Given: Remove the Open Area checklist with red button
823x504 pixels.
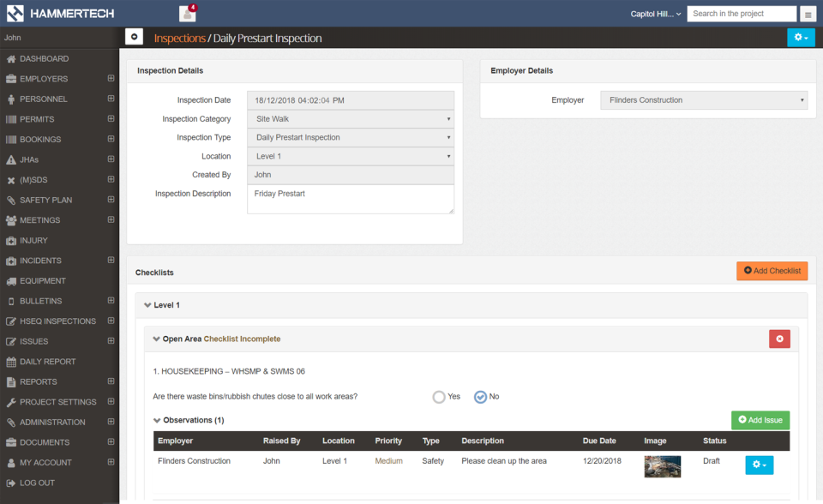Looking at the screenshot, I should point(779,339).
